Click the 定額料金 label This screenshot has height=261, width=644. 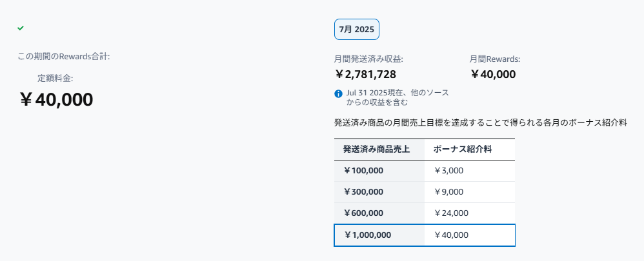pos(55,79)
